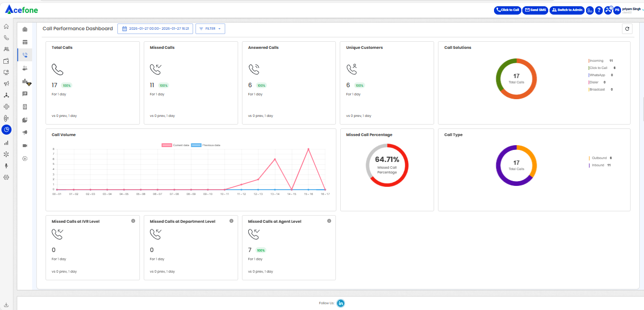Open the microphone icon in left sidebar
Screen dimensions: 644x310
(6, 166)
